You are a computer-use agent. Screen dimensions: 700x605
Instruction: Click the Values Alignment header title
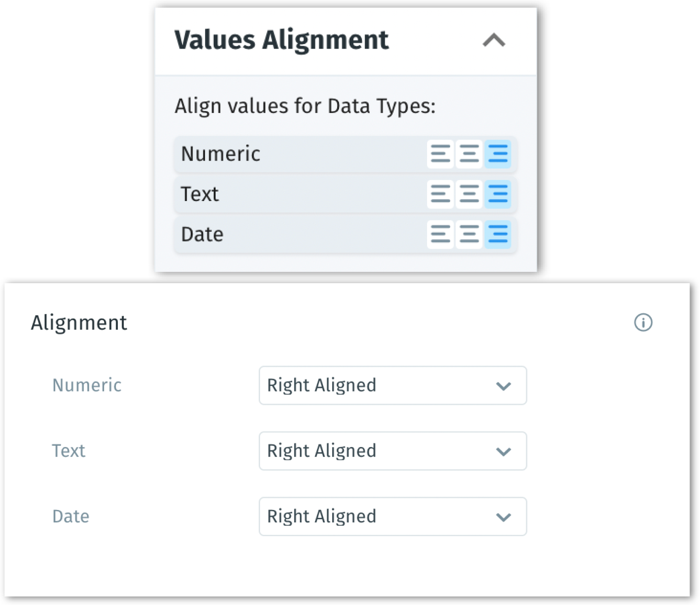pos(281,40)
